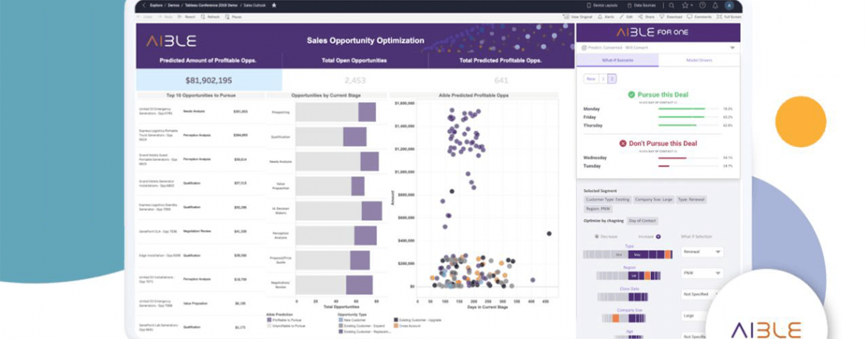This screenshot has height=339, width=868.
Task: Click the search magnifier icon
Action: [x=672, y=5]
